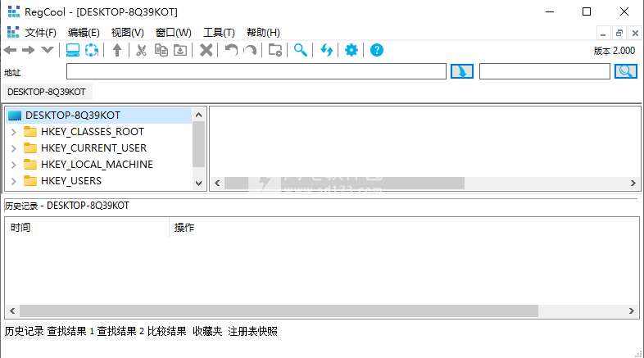This screenshot has width=644, height=358.
Task: Go back with the left arrow icon
Action: point(10,50)
